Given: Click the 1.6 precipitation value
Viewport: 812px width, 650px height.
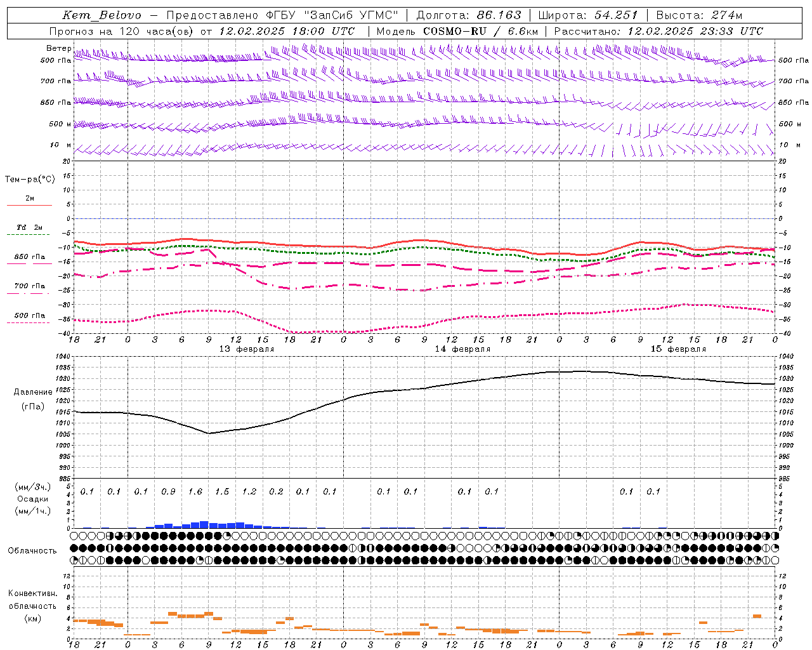Looking at the screenshot, I should pos(195,491).
